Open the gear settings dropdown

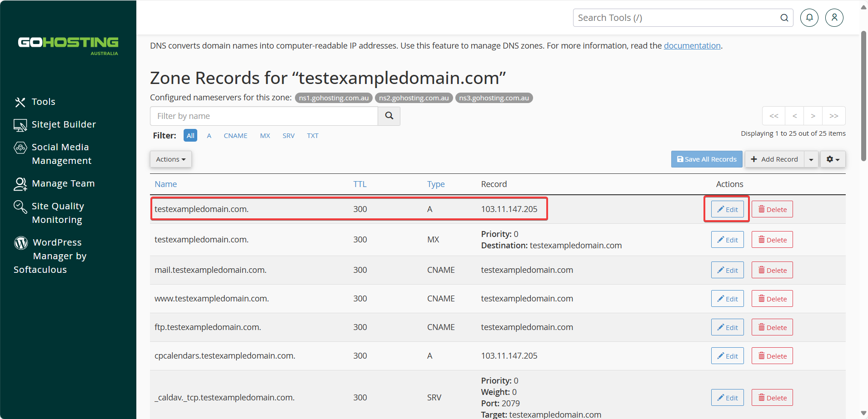pyautogui.click(x=833, y=159)
